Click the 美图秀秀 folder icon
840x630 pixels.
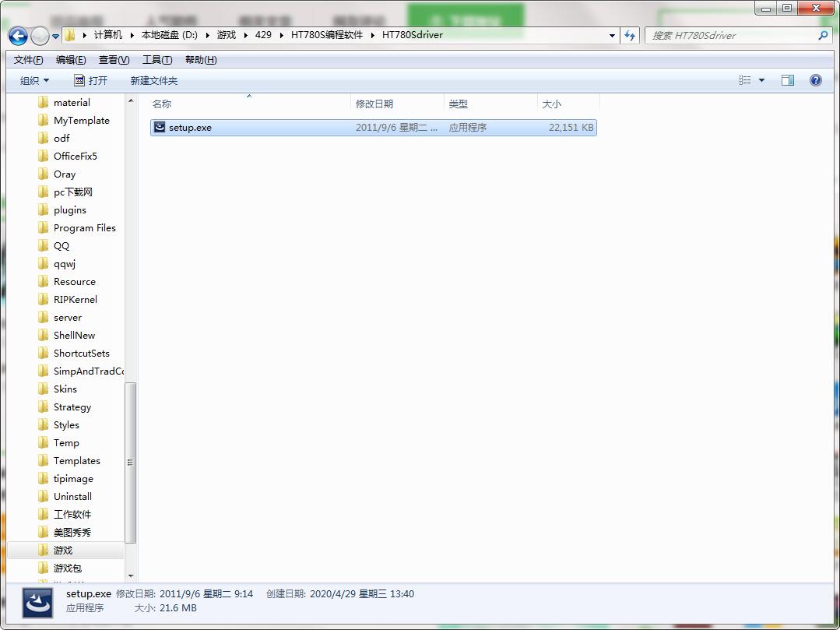click(44, 533)
